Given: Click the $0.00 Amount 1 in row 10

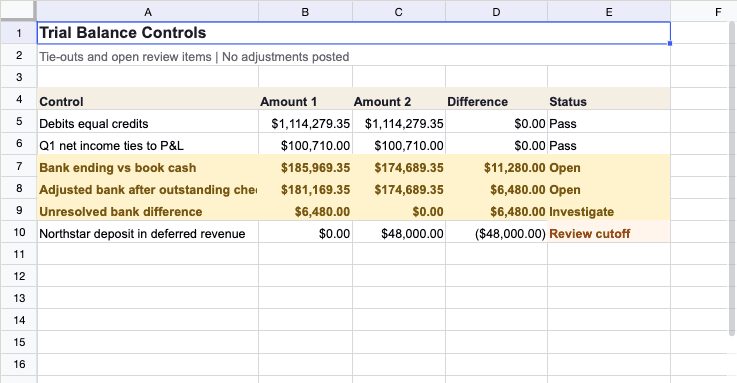Looking at the screenshot, I should click(305, 232).
